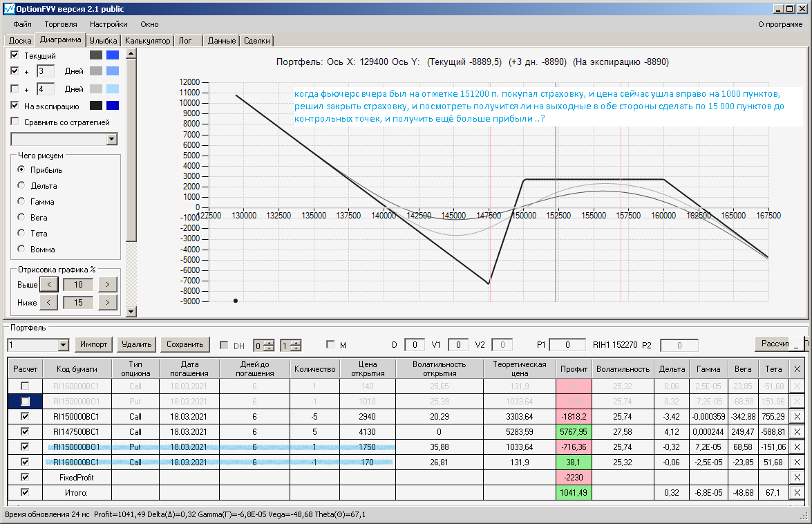Click the Удалить button
The height and width of the screenshot is (524, 812).
coord(136,344)
